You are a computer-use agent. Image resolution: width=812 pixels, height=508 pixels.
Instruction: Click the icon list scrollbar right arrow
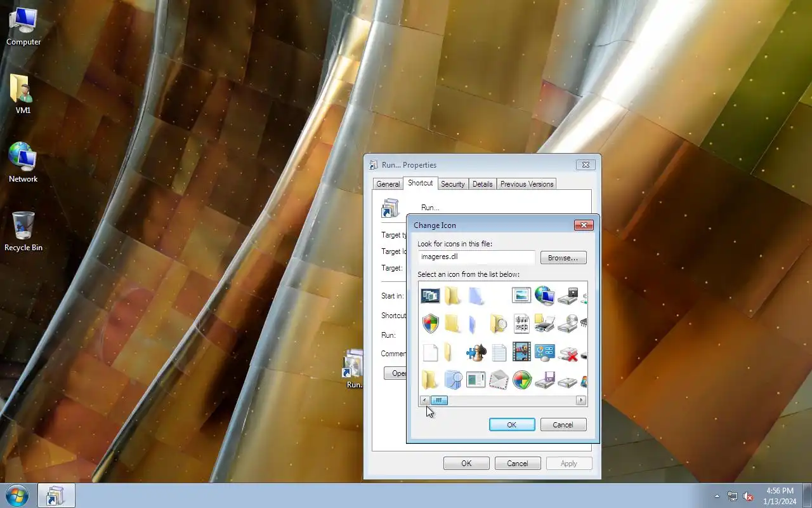tap(581, 400)
